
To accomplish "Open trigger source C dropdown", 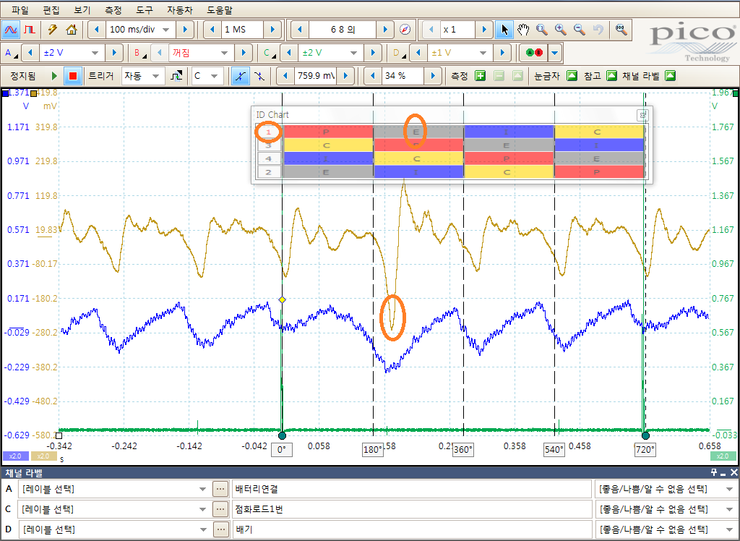I will tap(214, 76).
